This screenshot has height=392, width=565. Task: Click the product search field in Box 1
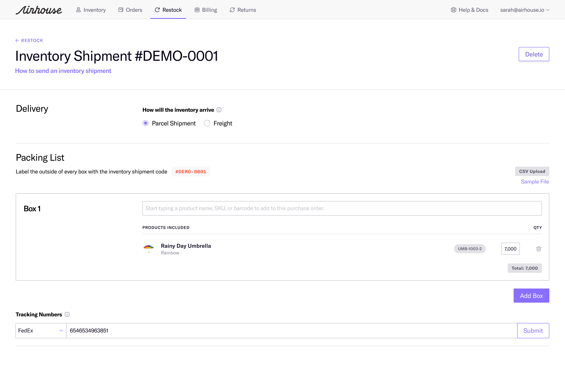342,208
